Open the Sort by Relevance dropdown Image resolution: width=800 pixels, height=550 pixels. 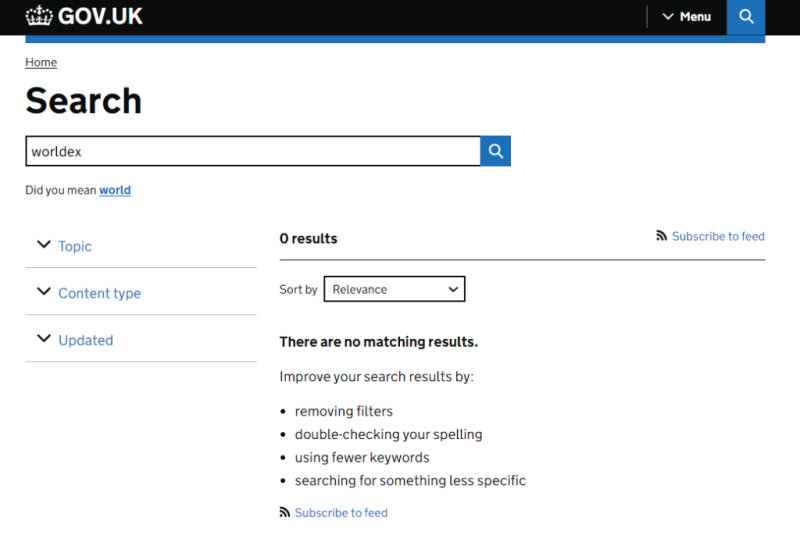click(x=394, y=289)
